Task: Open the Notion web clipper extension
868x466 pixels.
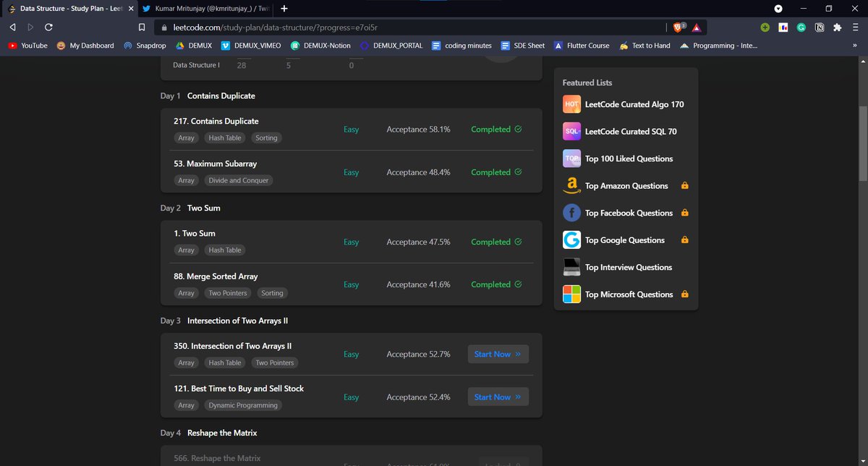Action: (820, 27)
